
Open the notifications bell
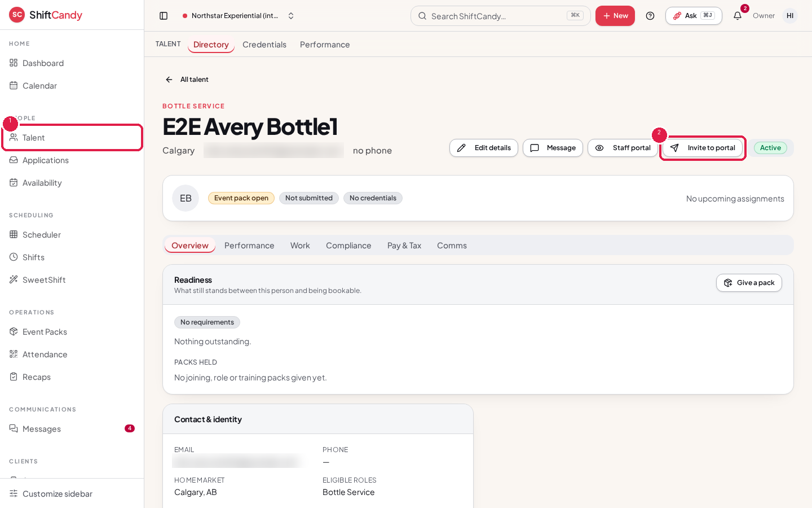738,16
